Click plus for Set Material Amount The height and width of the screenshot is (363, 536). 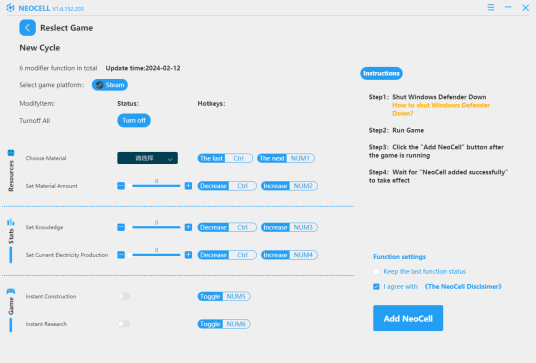188,186
